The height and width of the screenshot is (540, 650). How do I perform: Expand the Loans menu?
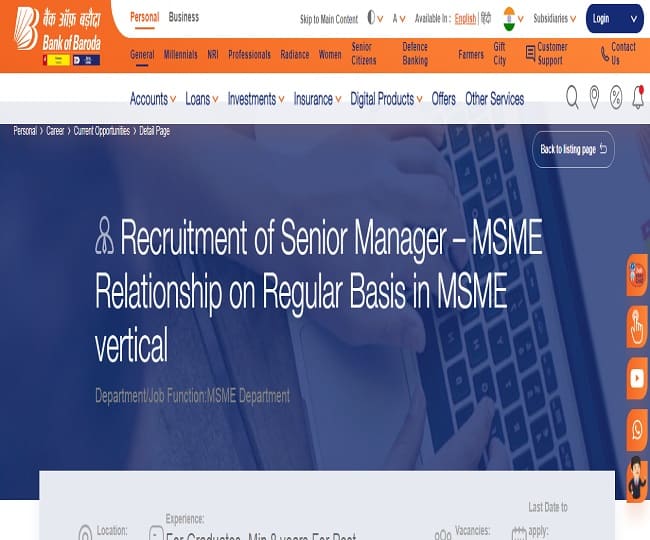click(200, 99)
